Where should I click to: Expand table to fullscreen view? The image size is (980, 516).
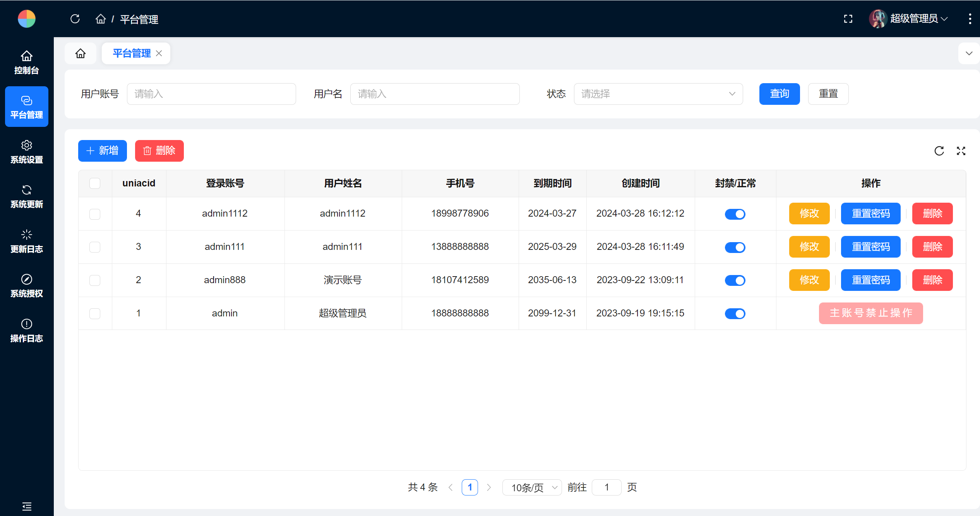pyautogui.click(x=961, y=151)
